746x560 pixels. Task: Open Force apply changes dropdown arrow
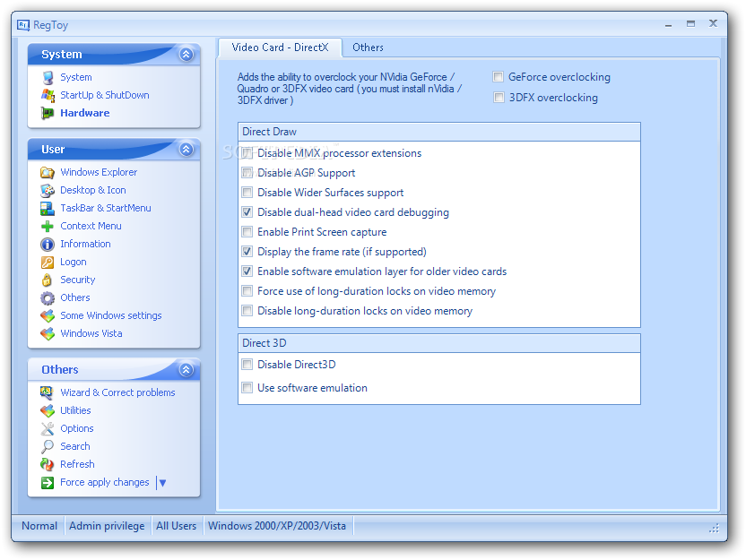click(162, 483)
